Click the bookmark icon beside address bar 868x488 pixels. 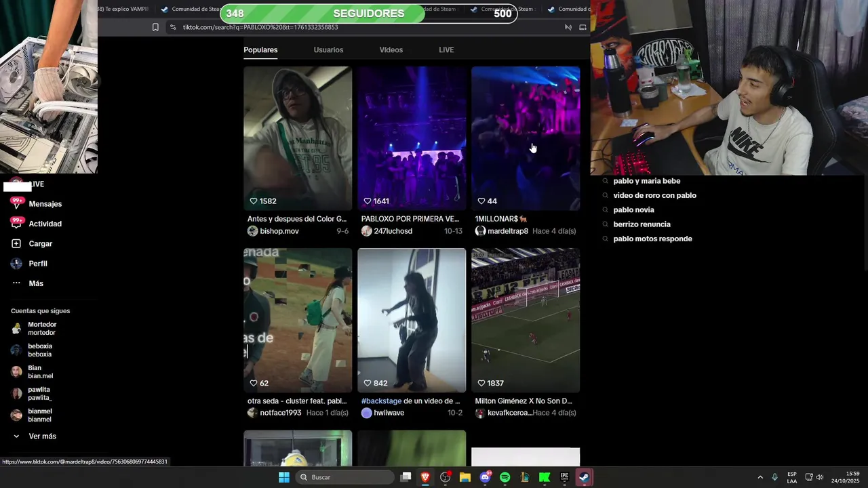coord(155,27)
